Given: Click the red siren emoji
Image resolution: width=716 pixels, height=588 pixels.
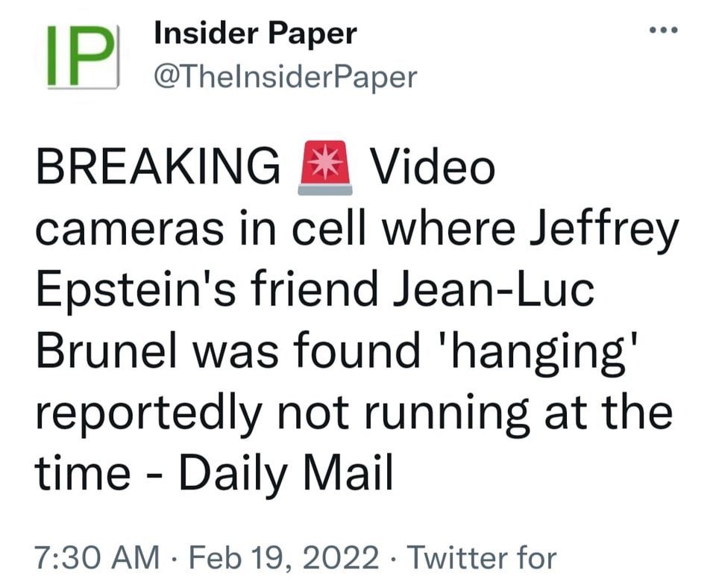Looking at the screenshot, I should [324, 168].
